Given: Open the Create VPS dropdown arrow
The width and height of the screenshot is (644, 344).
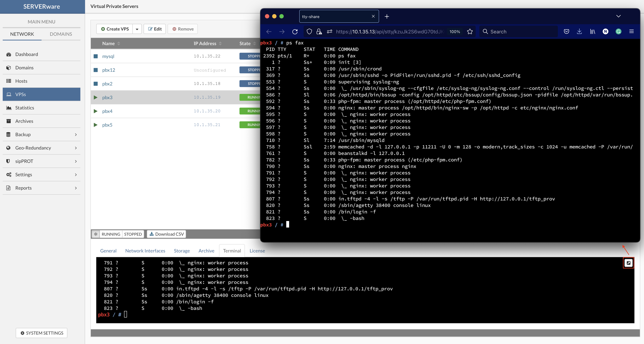Looking at the screenshot, I should coord(137,29).
